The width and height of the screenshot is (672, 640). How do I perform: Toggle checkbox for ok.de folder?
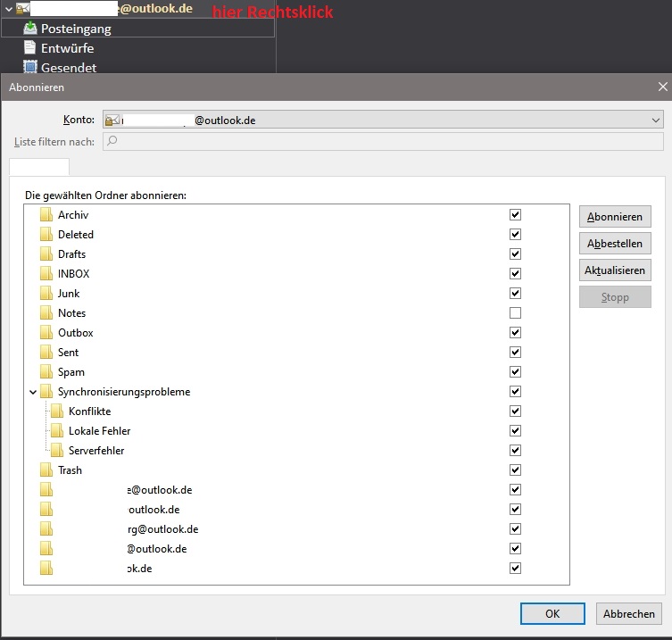click(x=515, y=569)
